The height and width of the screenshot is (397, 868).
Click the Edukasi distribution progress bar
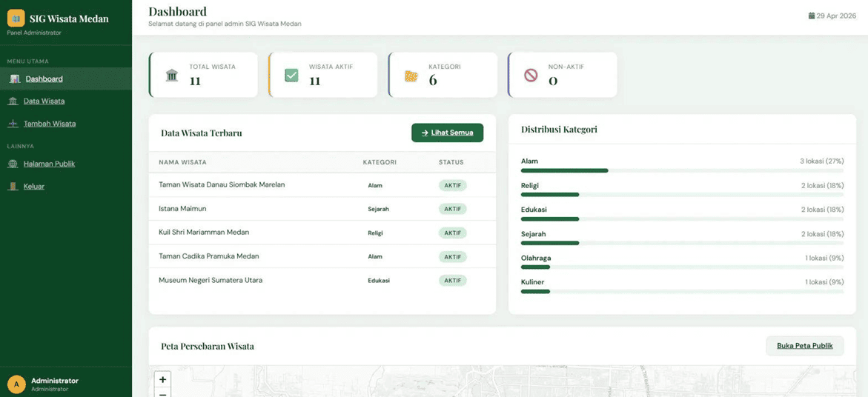[x=682, y=219]
